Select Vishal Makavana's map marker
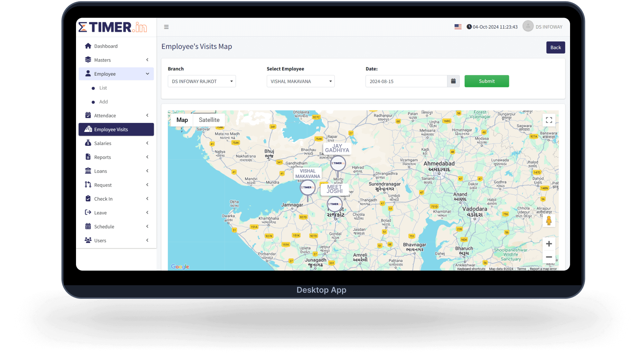 pyautogui.click(x=307, y=188)
